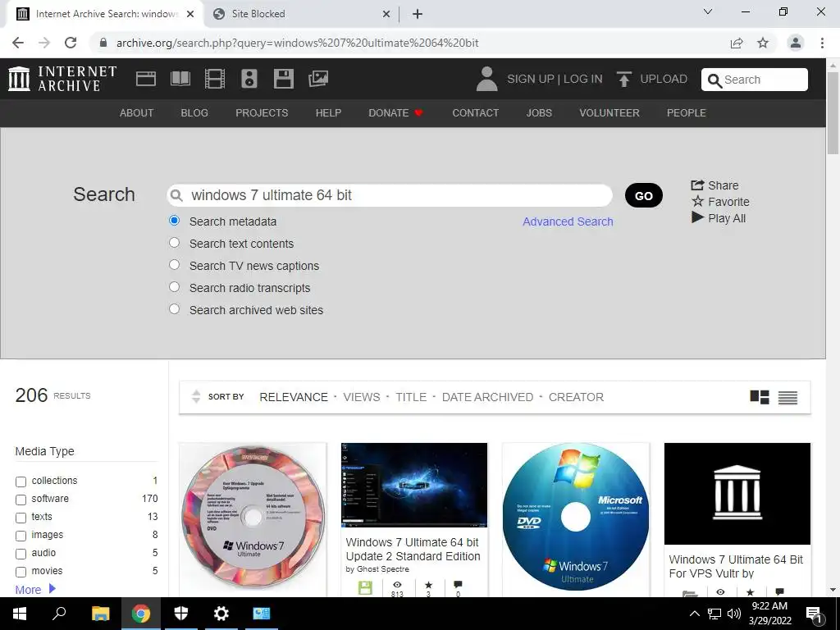Open a new browser tab
This screenshot has width=840, height=630.
(418, 14)
